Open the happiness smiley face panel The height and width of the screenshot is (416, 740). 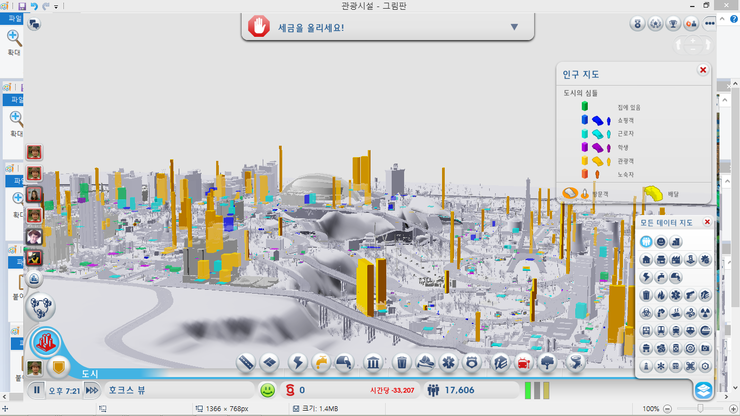click(x=268, y=390)
